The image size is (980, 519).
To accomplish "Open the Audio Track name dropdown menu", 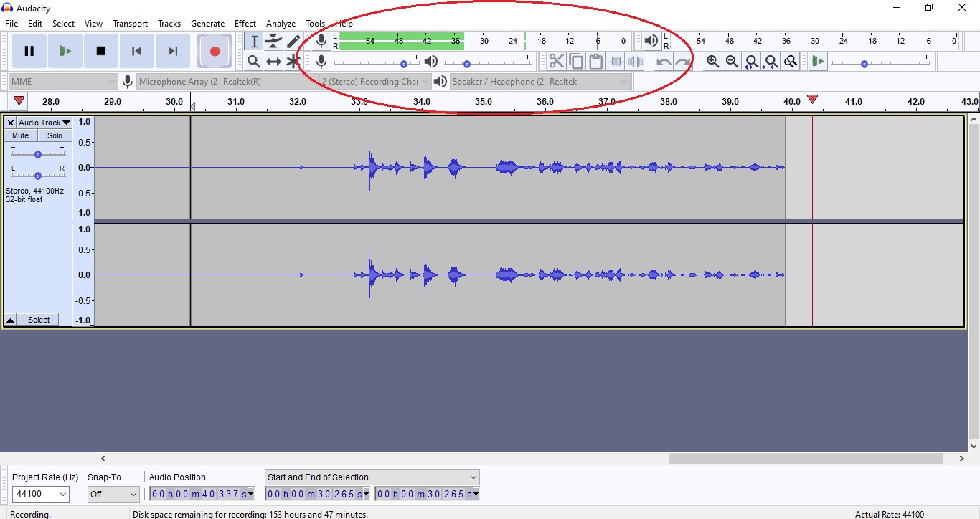I will 44,123.
